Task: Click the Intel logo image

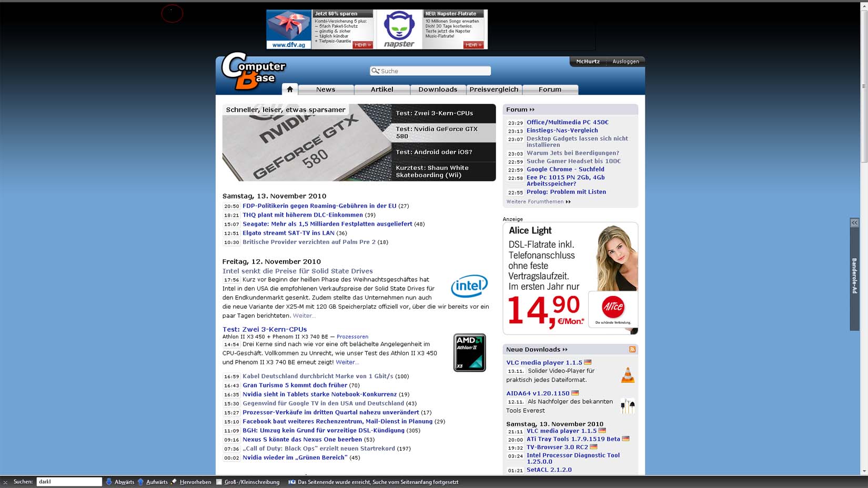Action: pos(469,286)
